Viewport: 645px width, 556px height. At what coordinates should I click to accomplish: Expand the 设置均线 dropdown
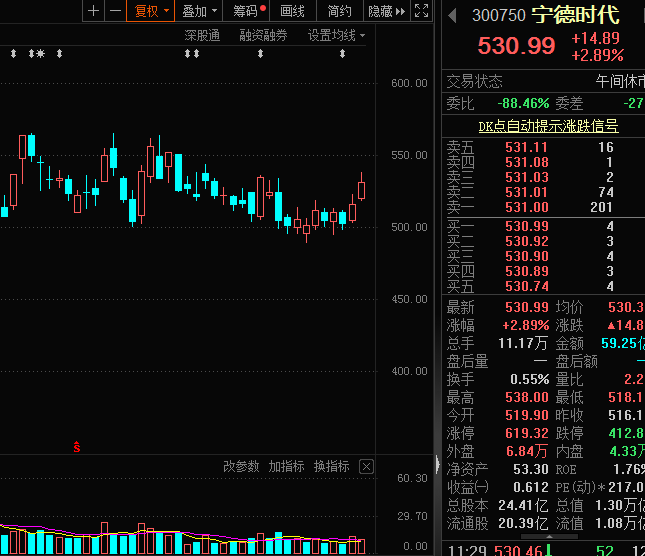[x=336, y=35]
